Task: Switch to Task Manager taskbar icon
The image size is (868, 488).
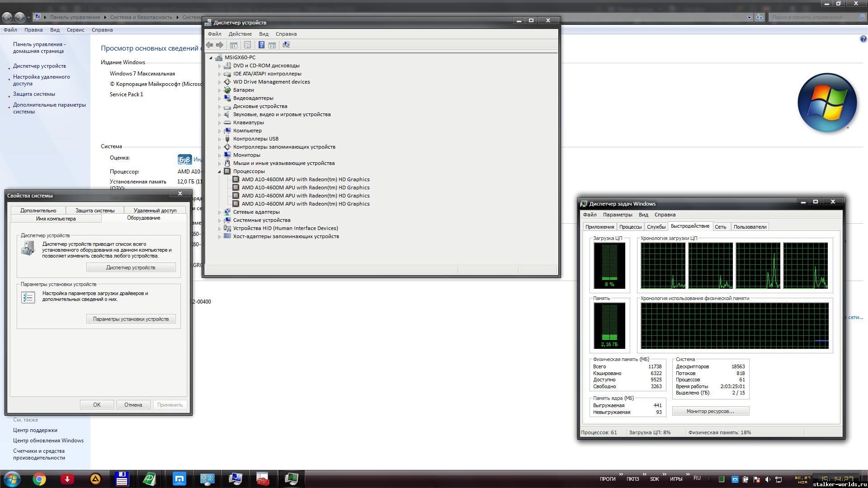Action: [292, 479]
